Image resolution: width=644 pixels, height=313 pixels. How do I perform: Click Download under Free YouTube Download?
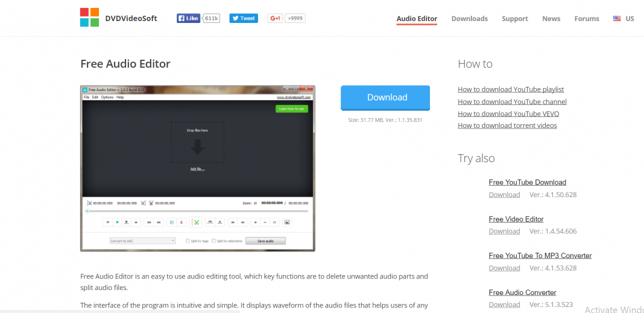pos(504,195)
